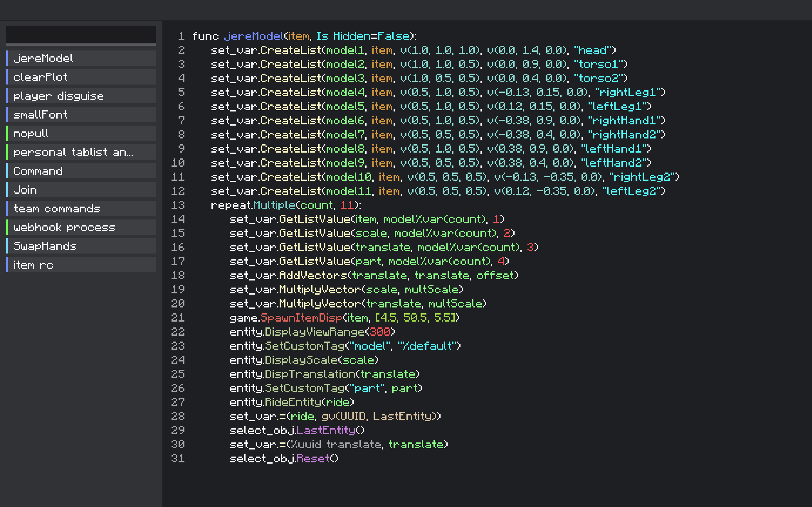Click the search box above the function list

[x=81, y=34]
